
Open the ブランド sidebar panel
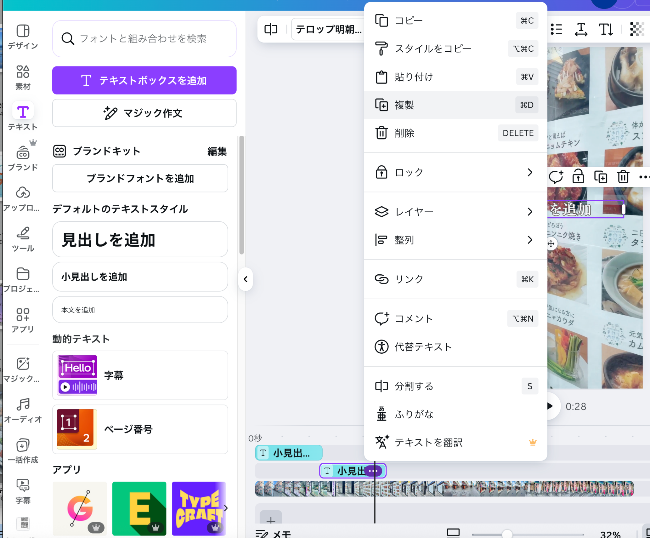click(x=22, y=157)
